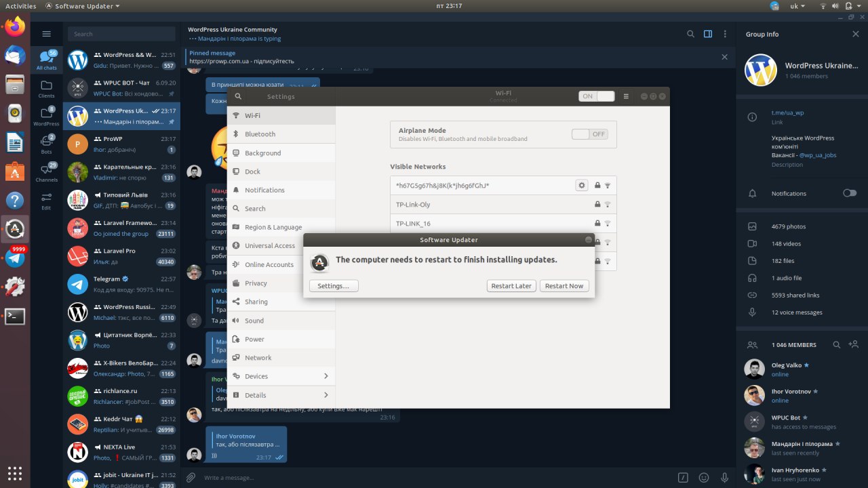Image resolution: width=868 pixels, height=488 pixels.
Task: Attach a file with paperclip icon
Action: pos(191,478)
